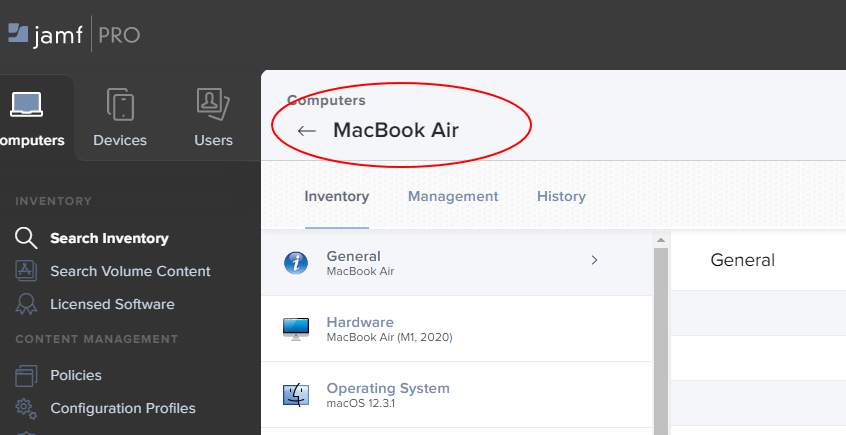Click the Devices label in the top nav
846x435 pixels.
point(120,140)
